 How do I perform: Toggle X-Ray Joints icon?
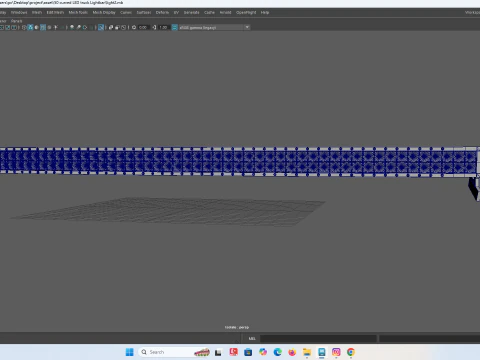(x=124, y=27)
